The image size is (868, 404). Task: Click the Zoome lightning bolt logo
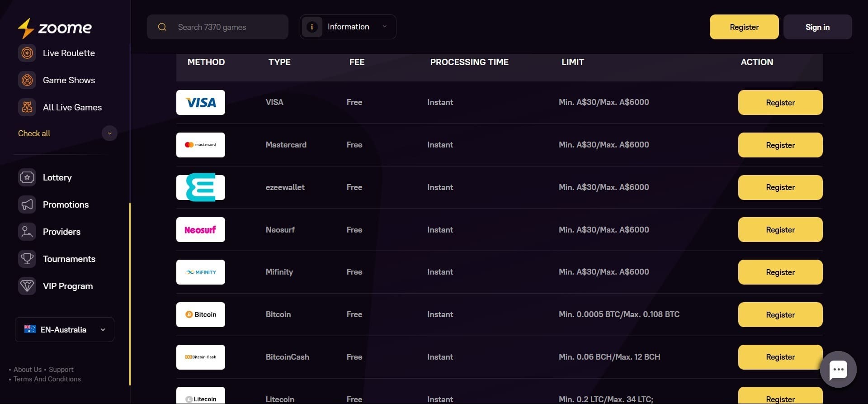[26, 28]
